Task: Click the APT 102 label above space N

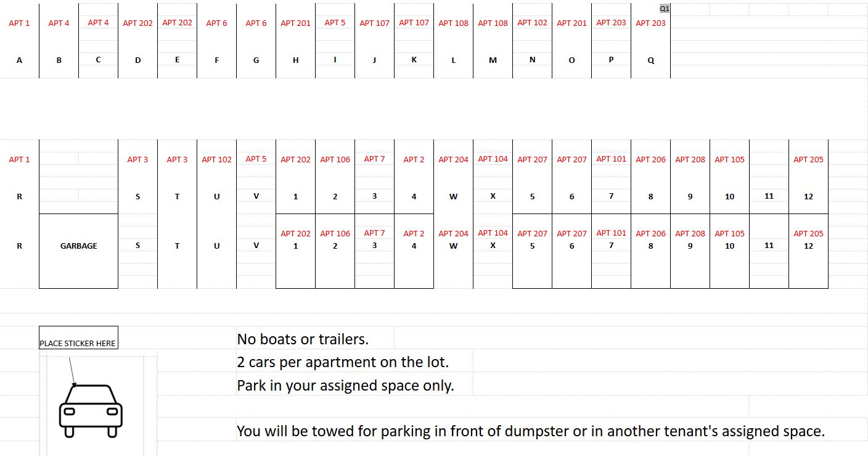Action: coord(532,23)
